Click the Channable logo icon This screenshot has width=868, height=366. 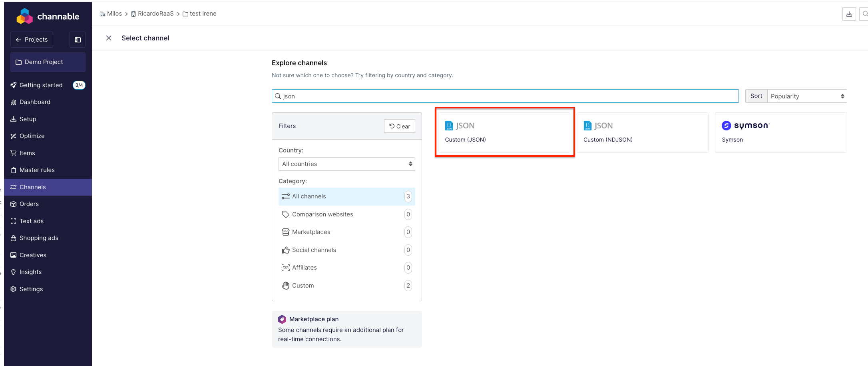point(24,16)
